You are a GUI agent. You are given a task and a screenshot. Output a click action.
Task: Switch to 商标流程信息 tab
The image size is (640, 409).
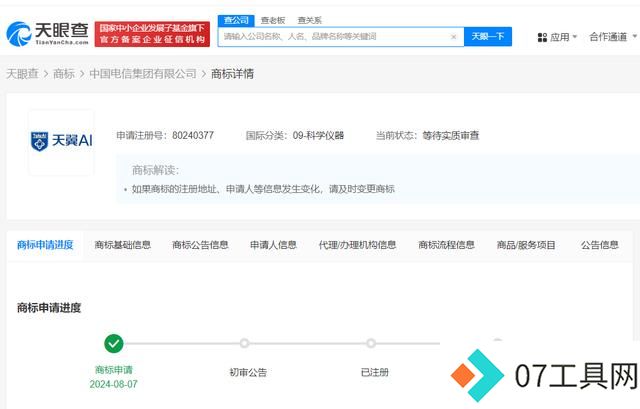click(446, 245)
